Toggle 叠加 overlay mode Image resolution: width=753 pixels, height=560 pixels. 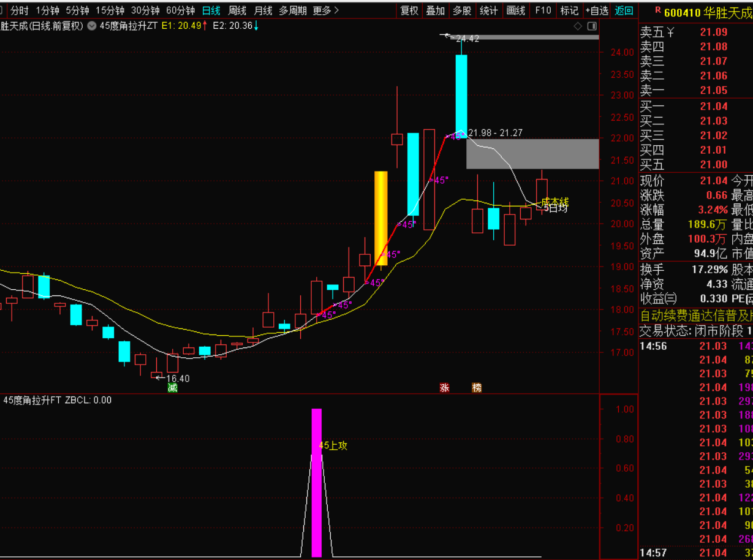click(x=436, y=10)
